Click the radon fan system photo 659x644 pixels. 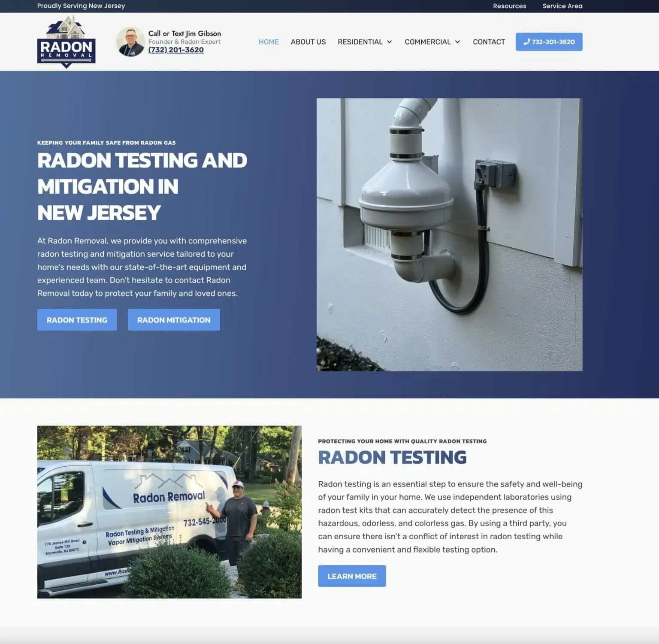click(449, 234)
